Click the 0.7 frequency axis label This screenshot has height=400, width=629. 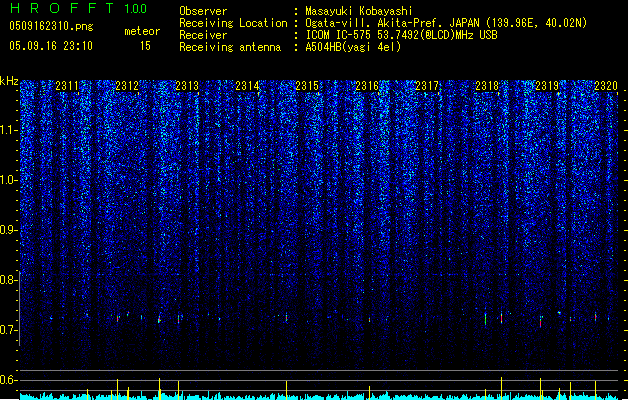coord(8,330)
